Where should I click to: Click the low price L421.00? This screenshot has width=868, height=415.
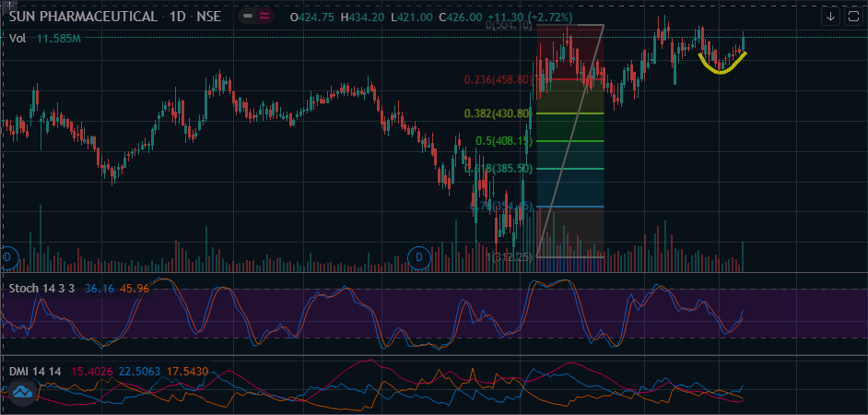click(x=411, y=18)
